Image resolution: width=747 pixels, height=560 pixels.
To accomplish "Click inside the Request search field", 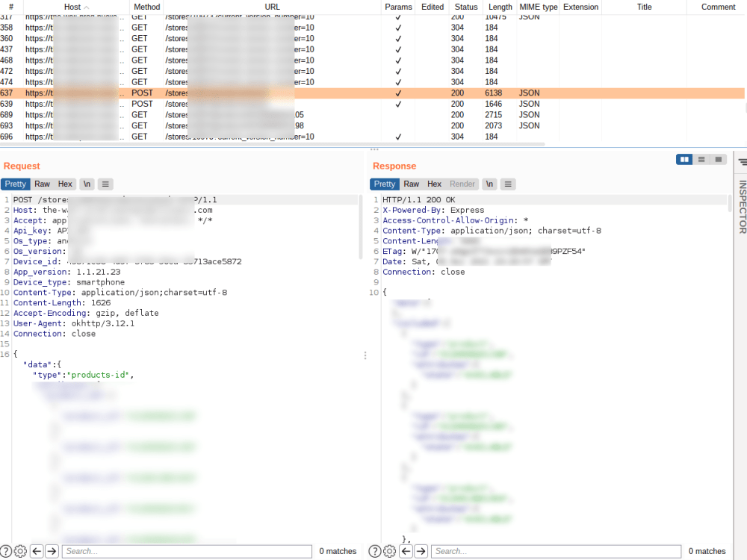I will [187, 551].
